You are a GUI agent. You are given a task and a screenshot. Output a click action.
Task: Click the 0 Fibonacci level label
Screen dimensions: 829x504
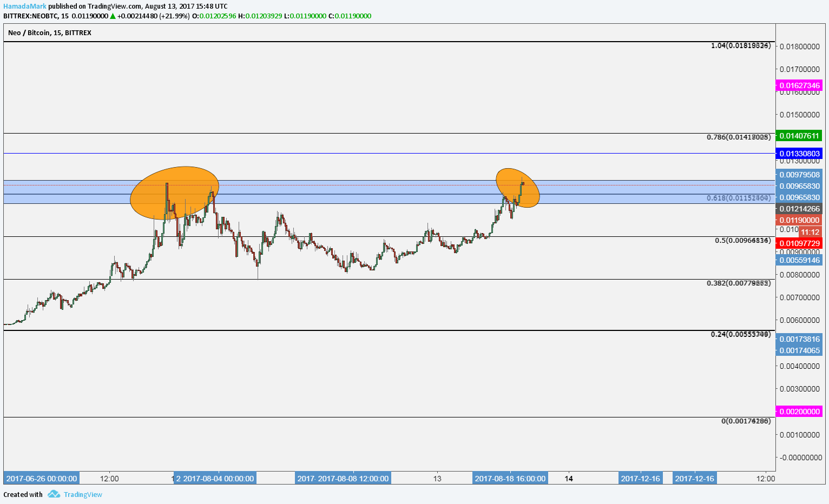click(x=746, y=421)
